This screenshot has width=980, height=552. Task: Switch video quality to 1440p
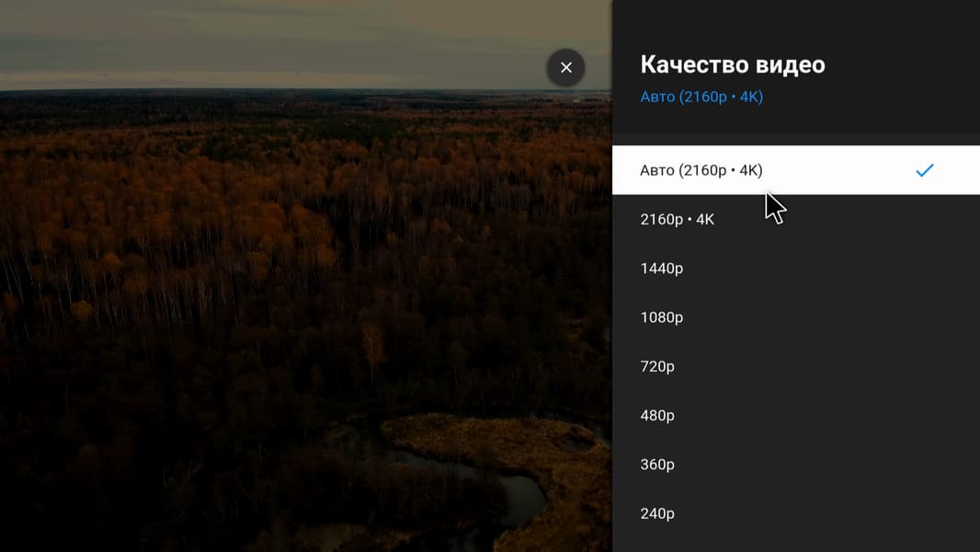[x=662, y=269]
